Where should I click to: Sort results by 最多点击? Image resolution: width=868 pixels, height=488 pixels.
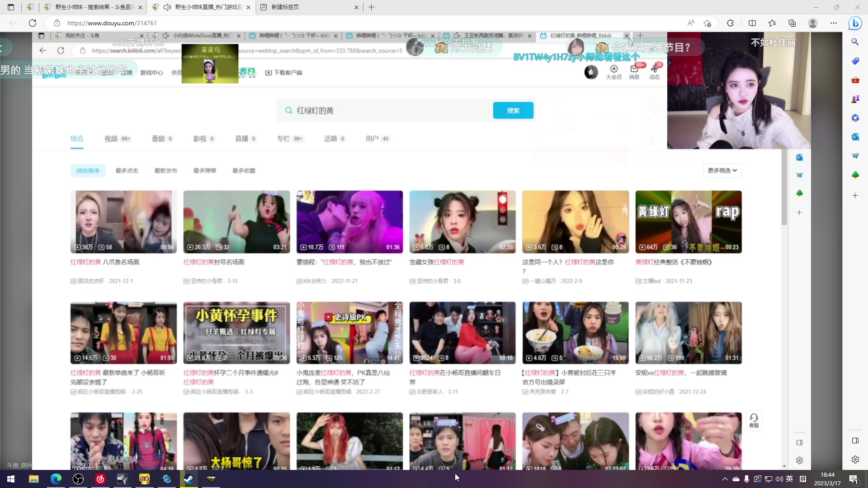(127, 171)
